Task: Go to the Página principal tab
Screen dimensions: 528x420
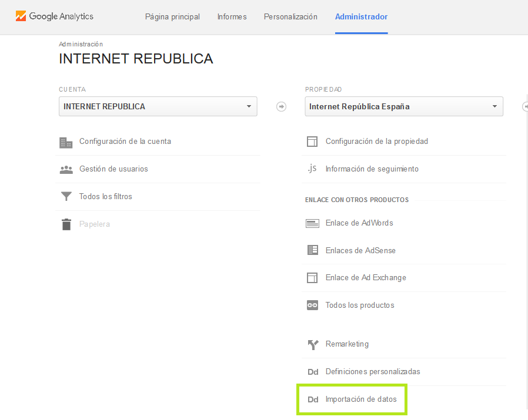Action: tap(172, 16)
